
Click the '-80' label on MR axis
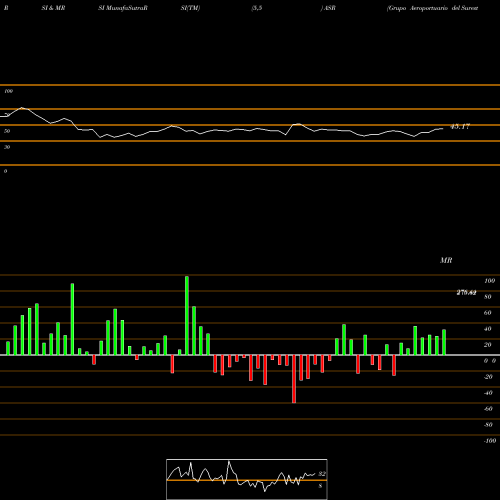coord(488,425)
